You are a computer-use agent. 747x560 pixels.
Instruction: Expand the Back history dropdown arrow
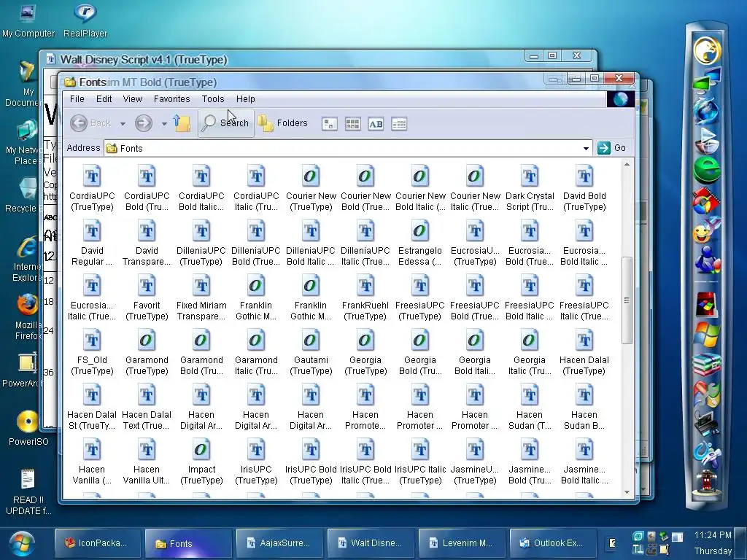pos(123,124)
